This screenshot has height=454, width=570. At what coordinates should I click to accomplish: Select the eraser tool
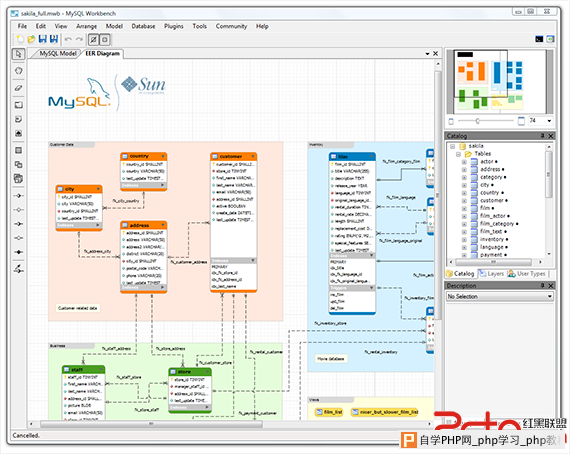tap(19, 88)
